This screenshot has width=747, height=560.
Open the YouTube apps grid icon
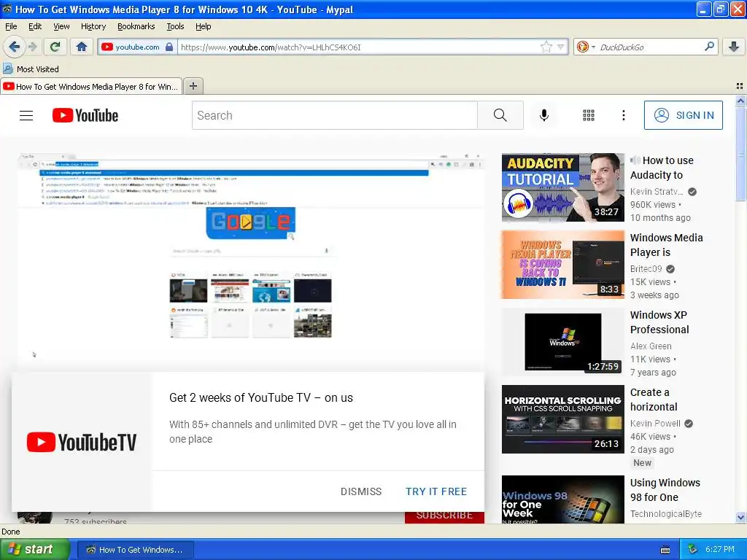589,115
